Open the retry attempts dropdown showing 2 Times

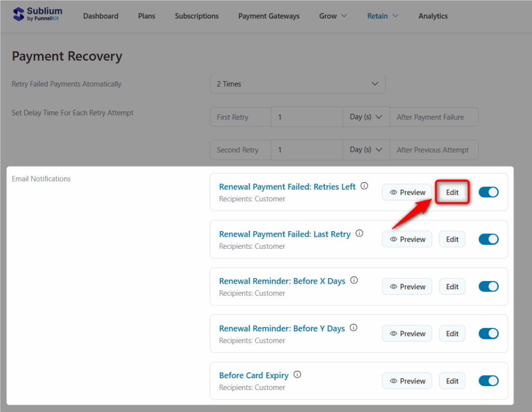click(297, 84)
